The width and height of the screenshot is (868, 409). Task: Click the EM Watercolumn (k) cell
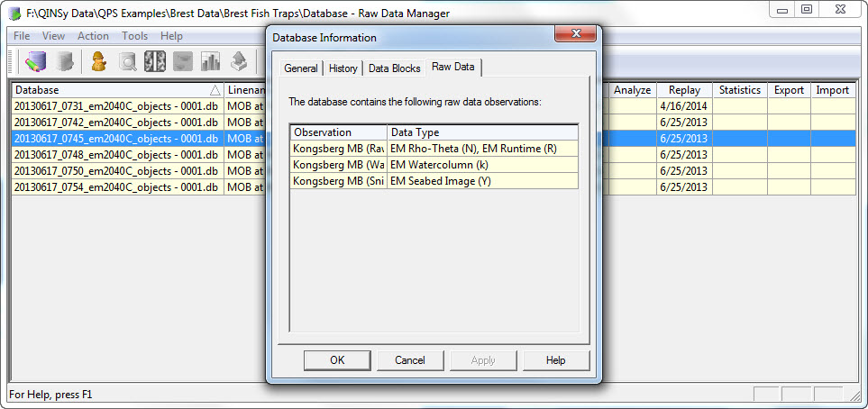(x=482, y=165)
